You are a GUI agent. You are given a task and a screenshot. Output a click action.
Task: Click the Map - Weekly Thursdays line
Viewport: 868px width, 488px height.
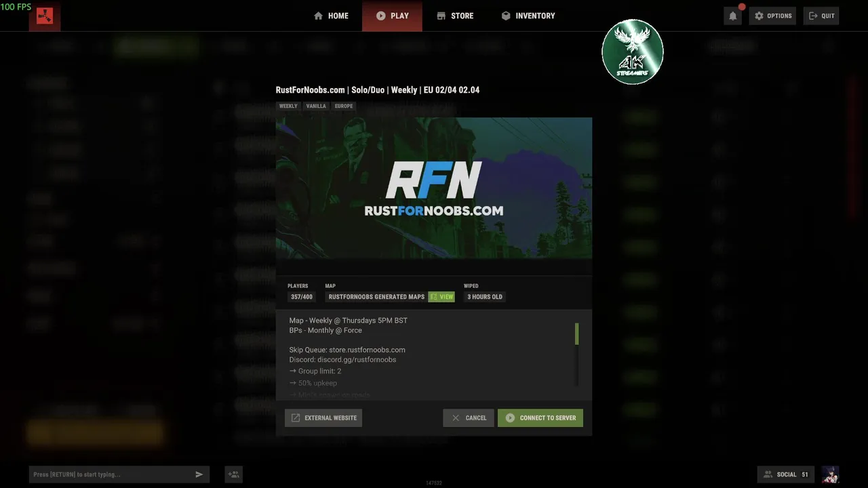[x=348, y=321]
